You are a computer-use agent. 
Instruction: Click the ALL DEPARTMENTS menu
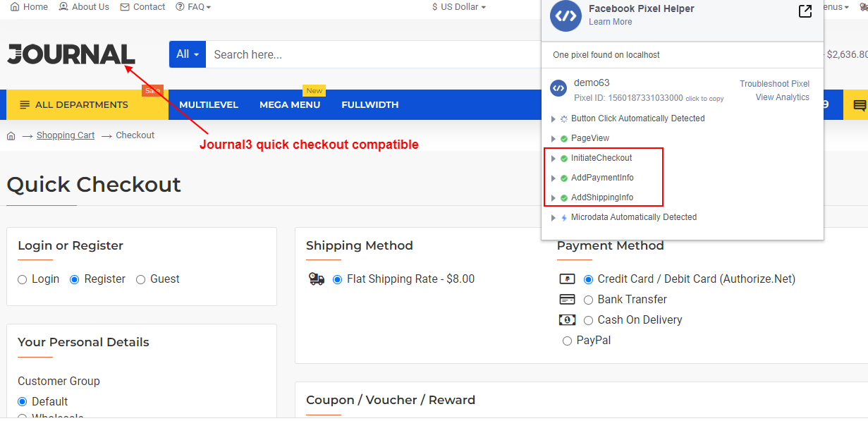78,104
